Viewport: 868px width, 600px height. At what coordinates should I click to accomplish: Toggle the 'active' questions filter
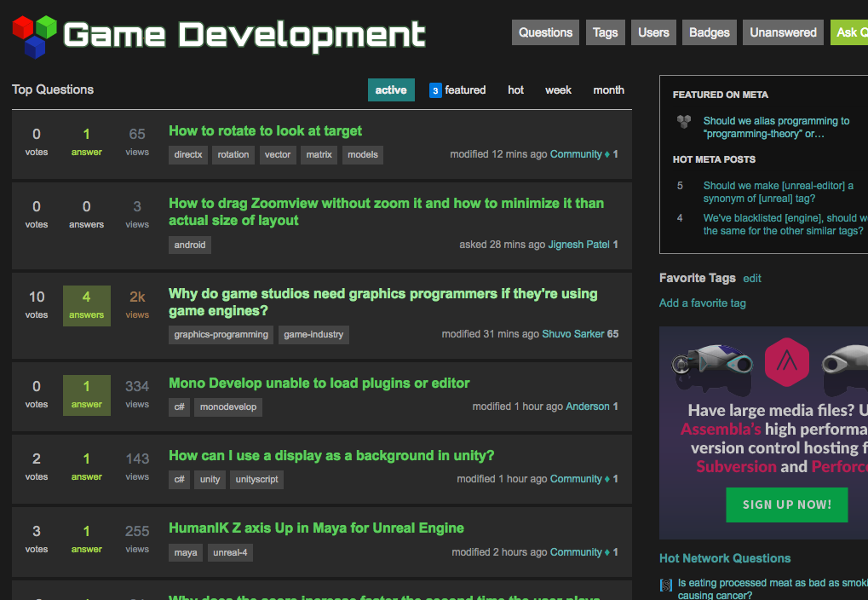click(391, 89)
